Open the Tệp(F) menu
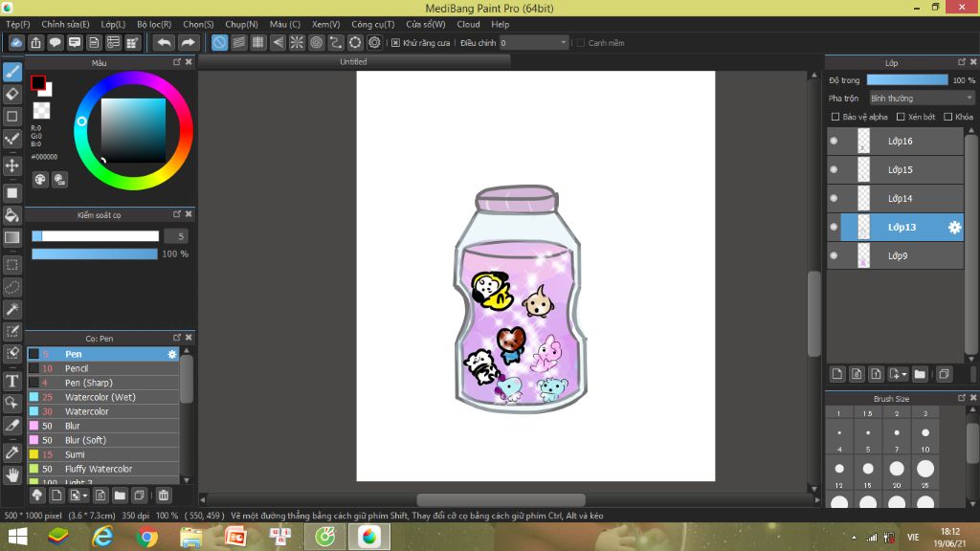980x551 pixels. click(x=18, y=24)
